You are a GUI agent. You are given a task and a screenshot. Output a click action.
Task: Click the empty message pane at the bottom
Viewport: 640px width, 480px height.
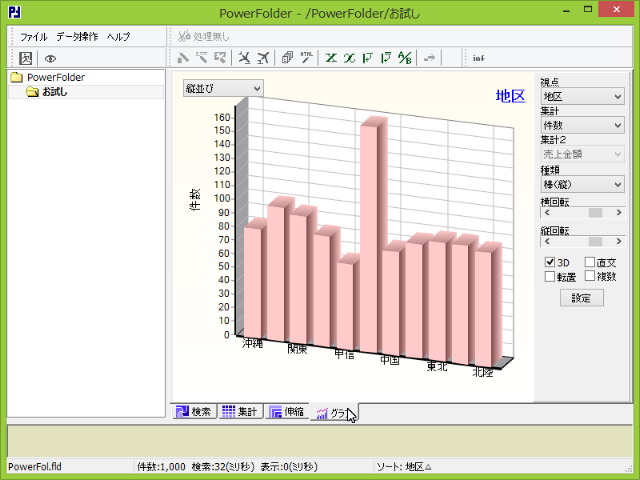click(x=320, y=441)
